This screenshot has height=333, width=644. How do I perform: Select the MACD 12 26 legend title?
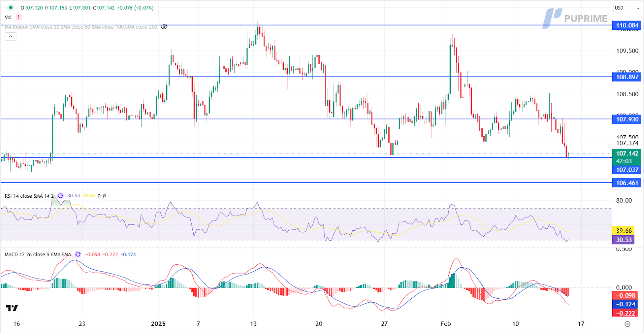click(38, 254)
